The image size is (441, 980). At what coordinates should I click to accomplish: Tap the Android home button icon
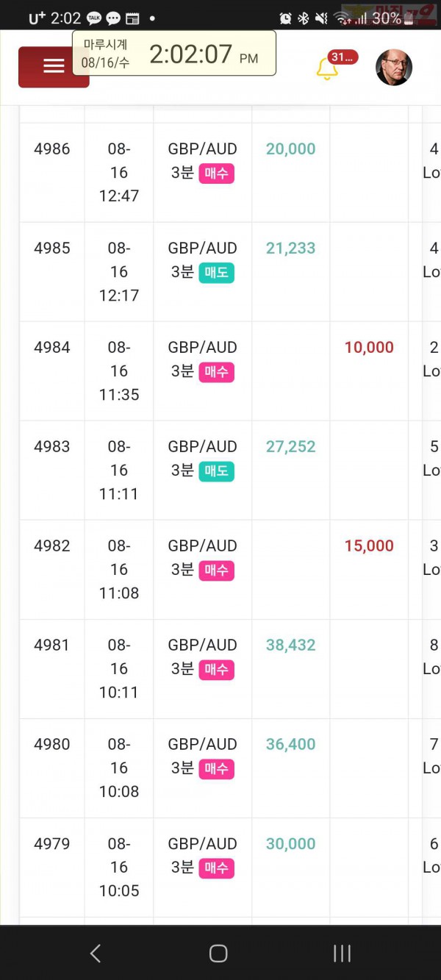[218, 954]
